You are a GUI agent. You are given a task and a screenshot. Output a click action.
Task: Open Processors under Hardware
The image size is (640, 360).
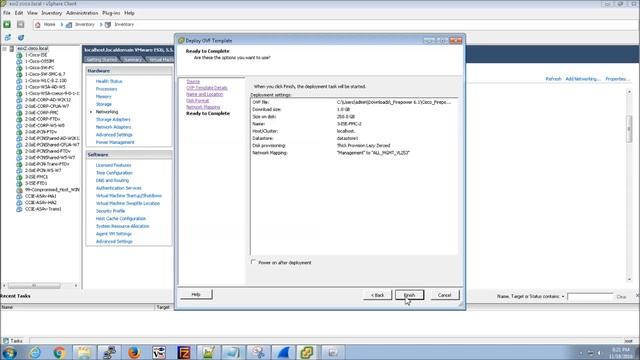tap(106, 89)
